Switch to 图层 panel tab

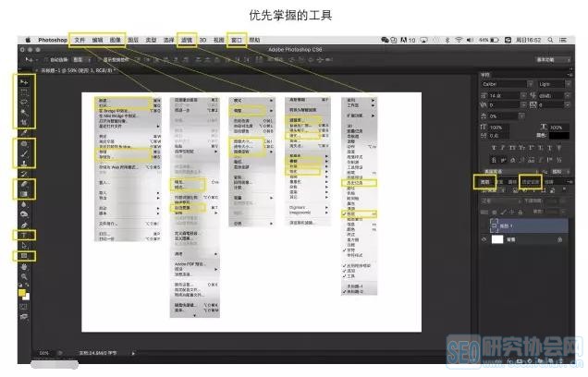click(484, 182)
